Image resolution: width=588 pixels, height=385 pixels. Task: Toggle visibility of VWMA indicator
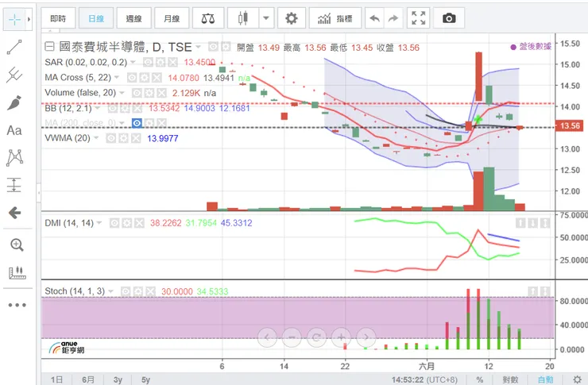click(x=111, y=138)
